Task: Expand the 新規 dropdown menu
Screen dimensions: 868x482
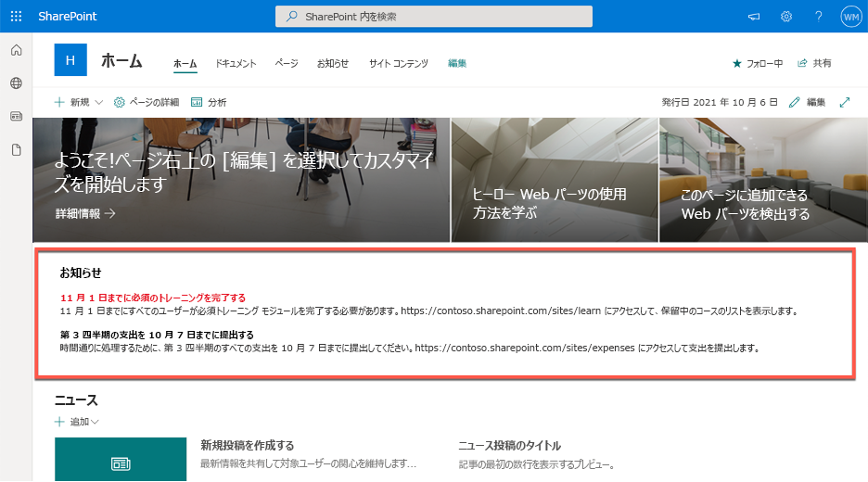Action: [x=79, y=102]
